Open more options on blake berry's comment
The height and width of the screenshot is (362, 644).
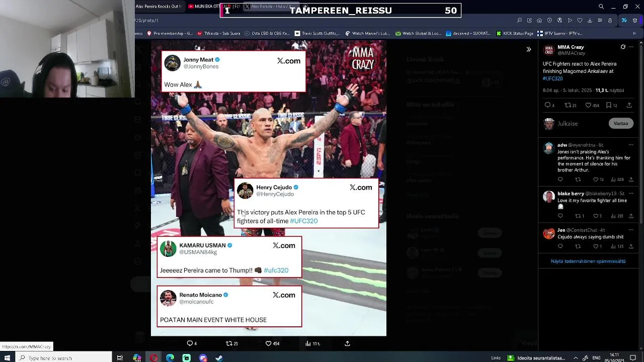(x=631, y=194)
